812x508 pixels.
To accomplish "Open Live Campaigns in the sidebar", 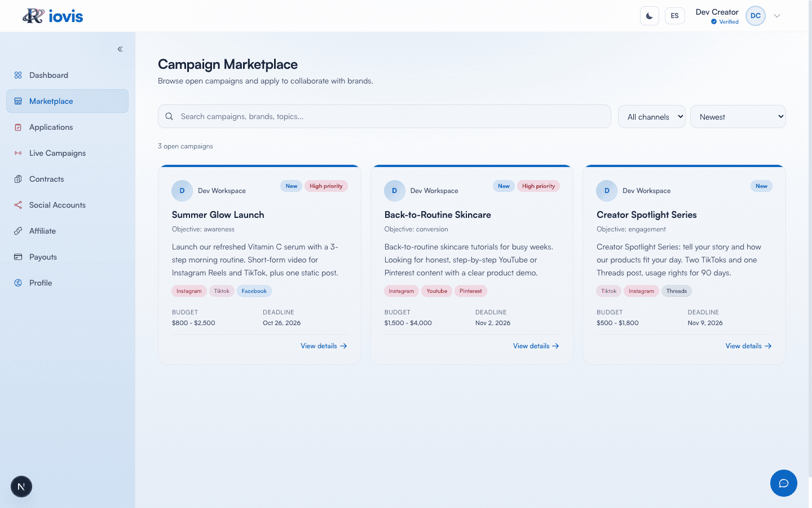I will (68, 153).
